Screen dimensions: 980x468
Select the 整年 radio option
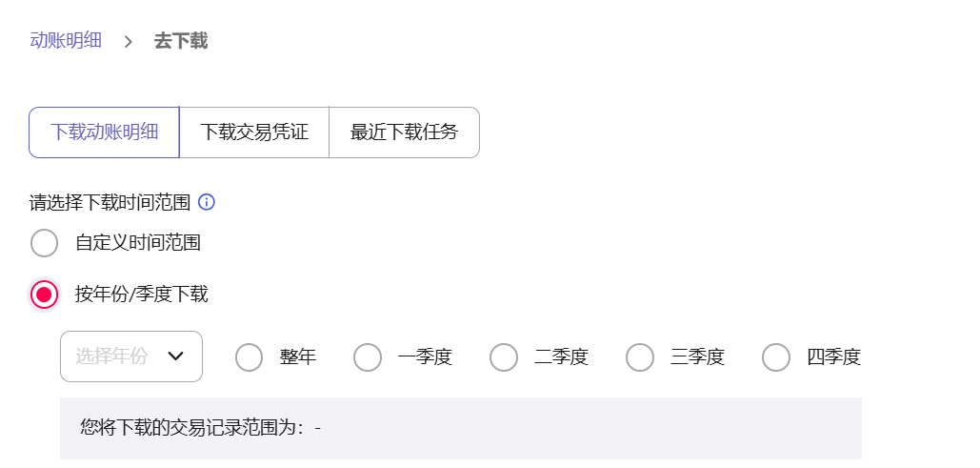[250, 357]
